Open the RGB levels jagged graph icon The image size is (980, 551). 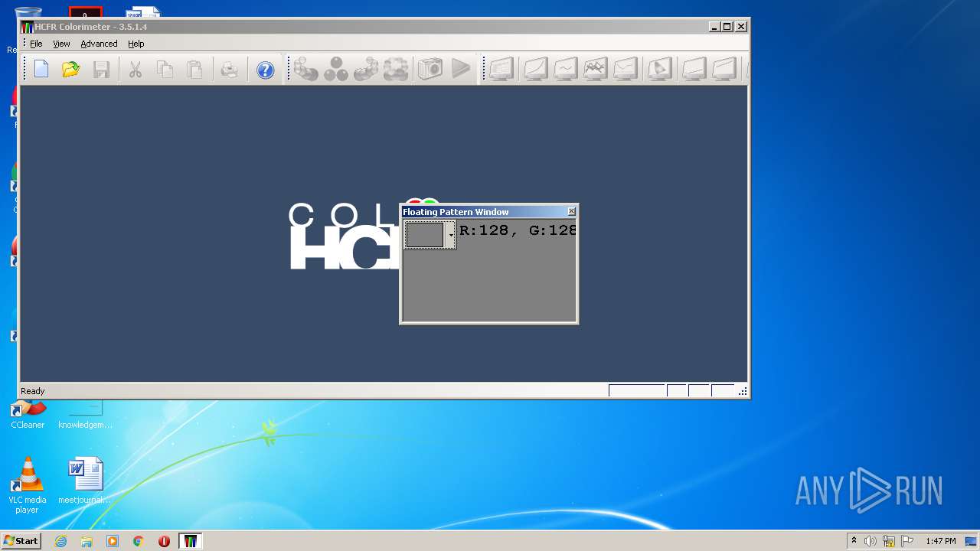595,69
